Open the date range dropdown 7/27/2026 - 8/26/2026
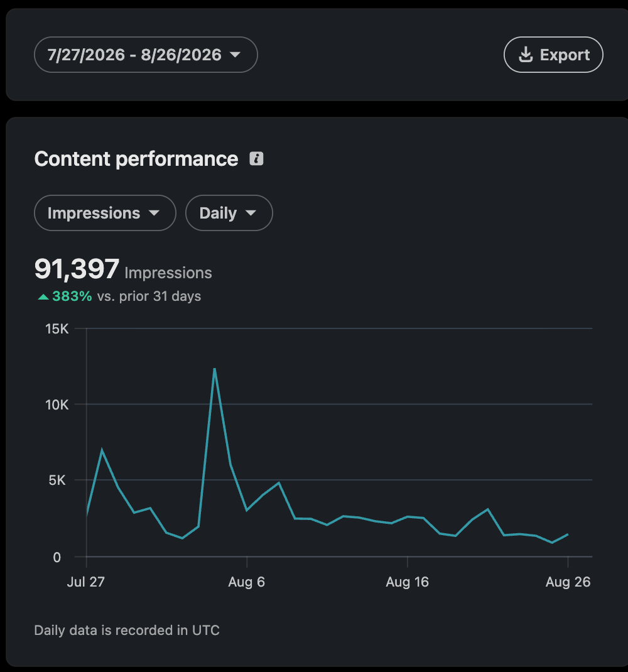This screenshot has height=672, width=628. (146, 55)
